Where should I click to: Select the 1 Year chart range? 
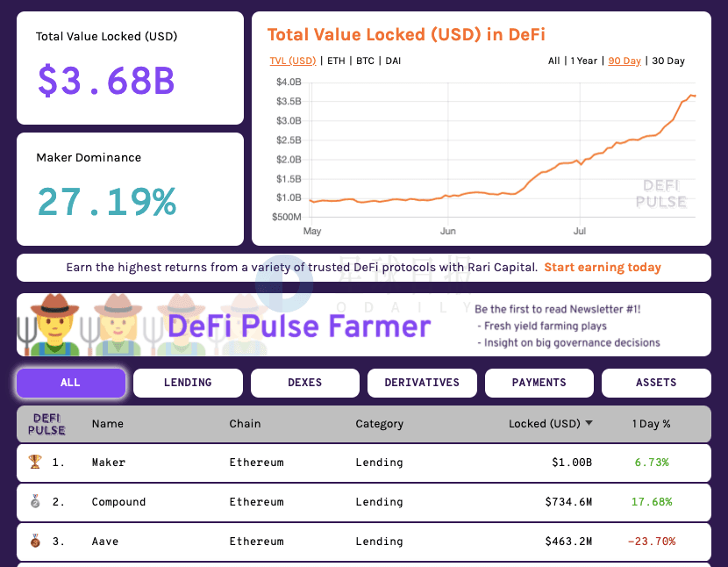(583, 61)
